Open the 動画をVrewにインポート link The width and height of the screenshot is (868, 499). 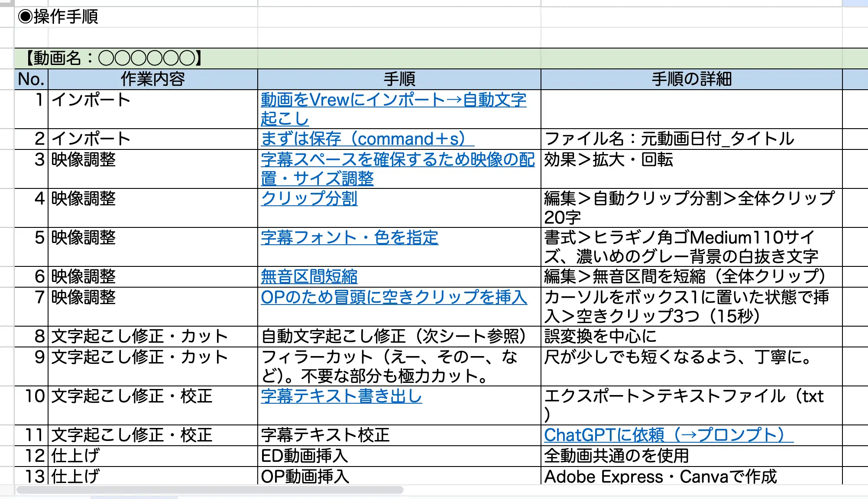(393, 100)
